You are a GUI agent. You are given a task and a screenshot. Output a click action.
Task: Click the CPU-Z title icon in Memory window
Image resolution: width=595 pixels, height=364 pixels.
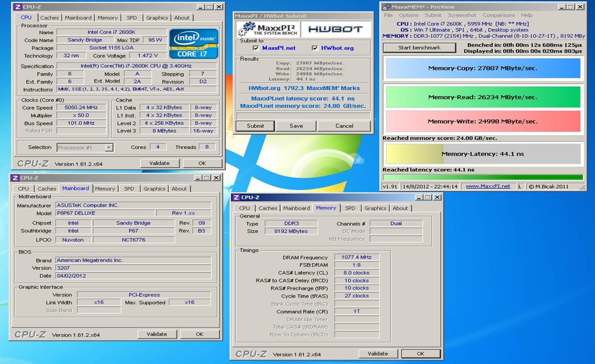pyautogui.click(x=236, y=197)
